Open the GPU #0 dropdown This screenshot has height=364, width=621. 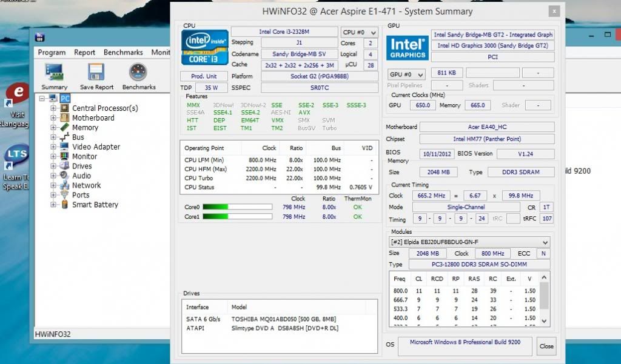406,74
